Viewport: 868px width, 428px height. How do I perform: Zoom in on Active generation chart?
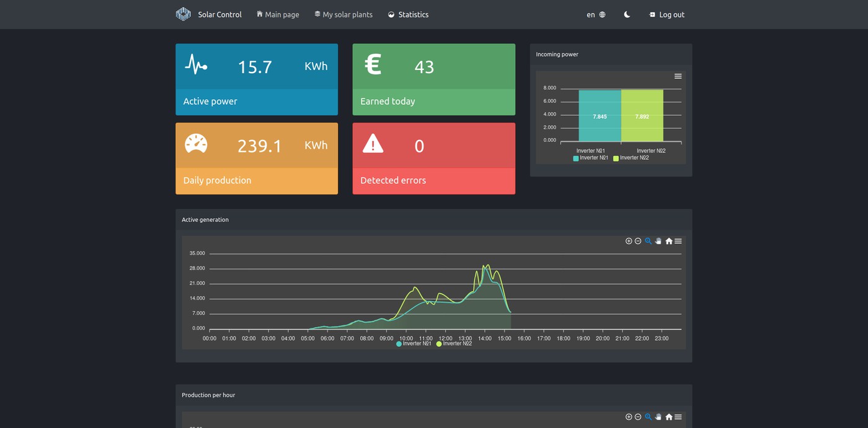click(x=629, y=241)
